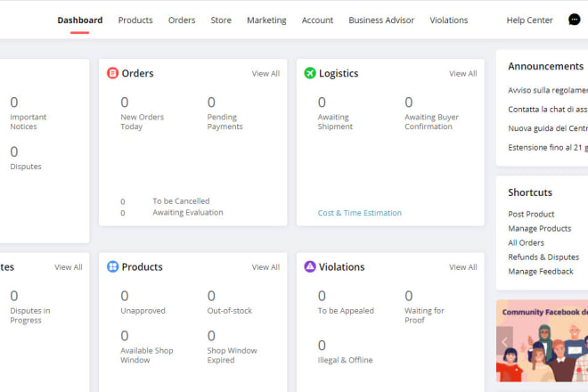The width and height of the screenshot is (588, 392).
Task: Click the Out-of-stock products count
Action: coord(211,296)
